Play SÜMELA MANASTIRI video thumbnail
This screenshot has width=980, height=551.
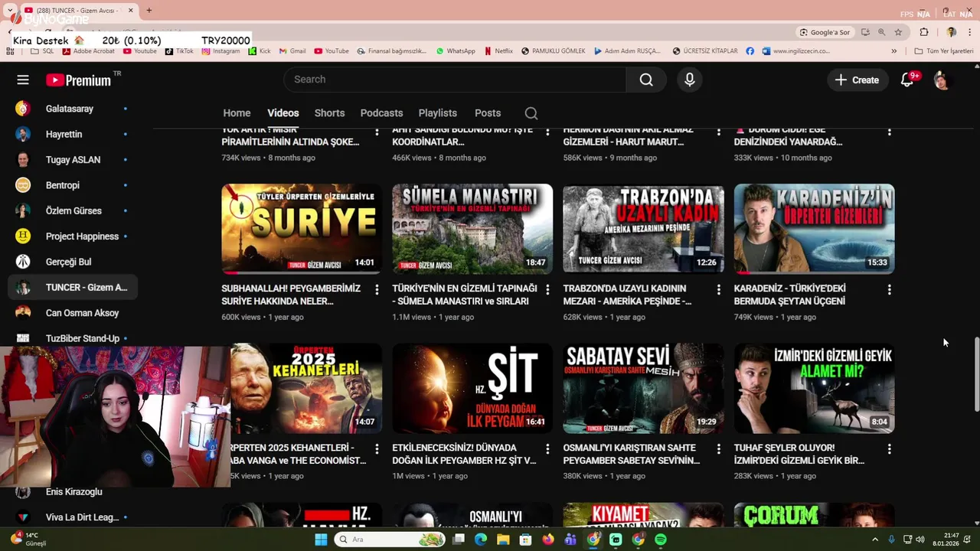(x=472, y=229)
